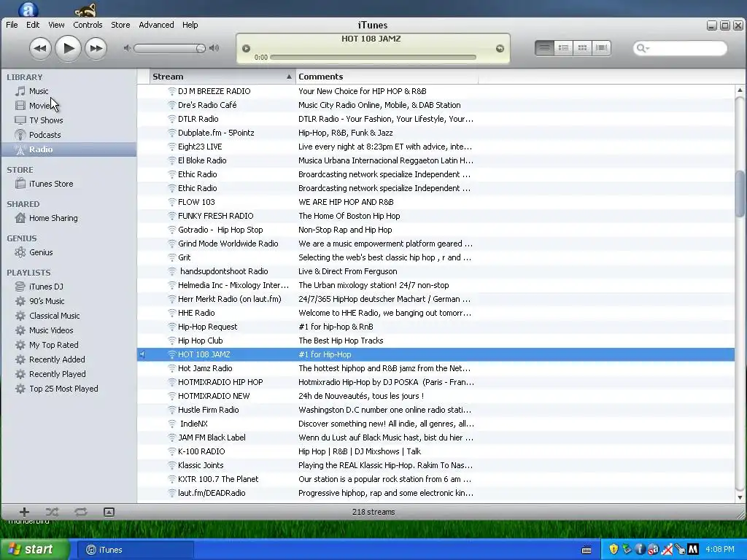The height and width of the screenshot is (560, 747).
Task: Click the stream list scroll up arrow
Action: (x=740, y=90)
